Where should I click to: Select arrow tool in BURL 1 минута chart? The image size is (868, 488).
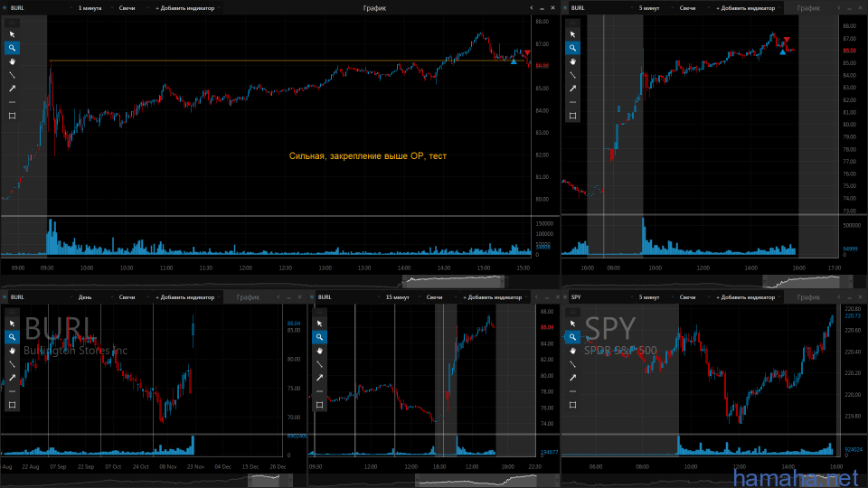pos(12,89)
